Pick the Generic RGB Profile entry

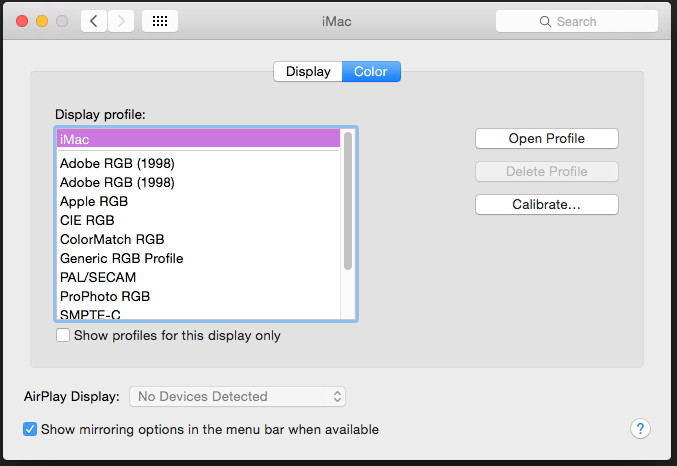pos(121,258)
